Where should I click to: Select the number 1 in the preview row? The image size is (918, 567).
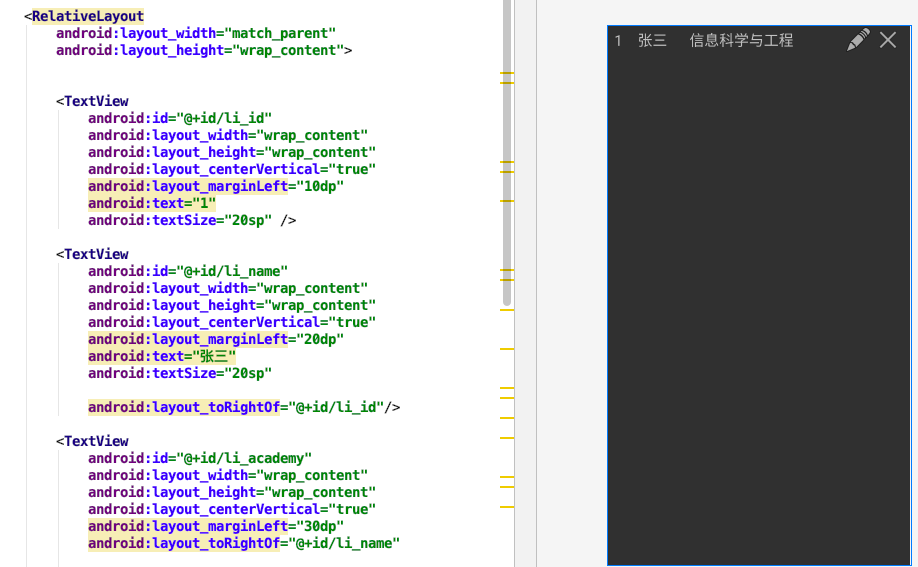click(x=618, y=41)
